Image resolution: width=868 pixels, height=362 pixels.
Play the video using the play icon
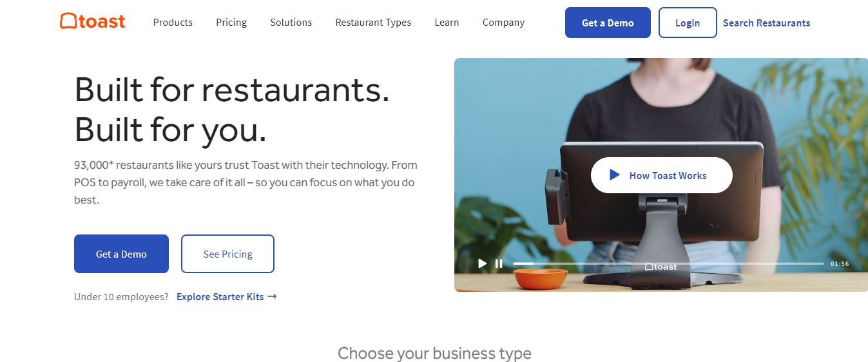483,263
